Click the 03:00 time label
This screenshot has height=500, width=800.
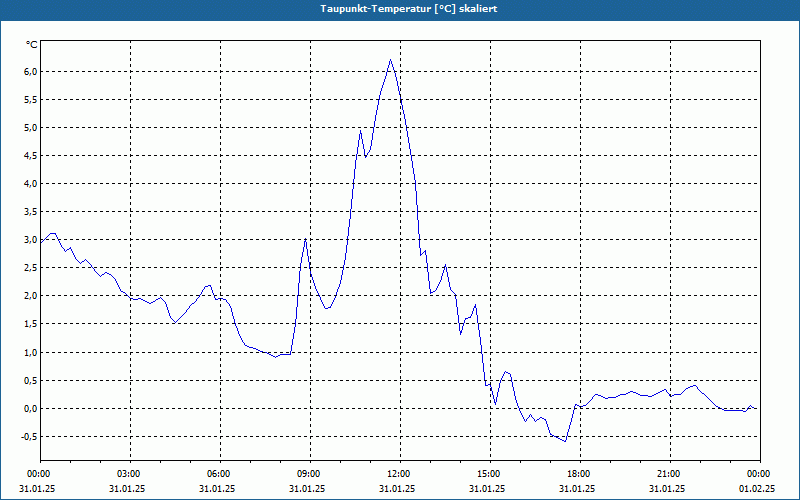pyautogui.click(x=131, y=474)
